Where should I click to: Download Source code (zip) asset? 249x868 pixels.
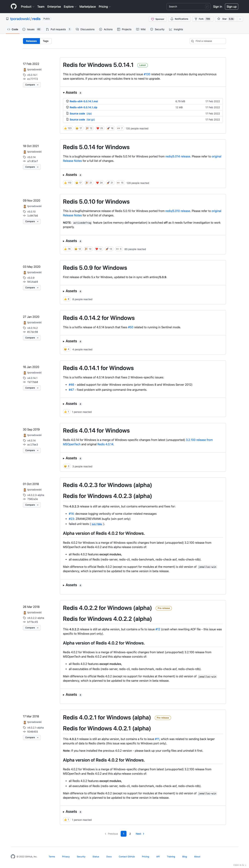pyautogui.click(x=81, y=114)
